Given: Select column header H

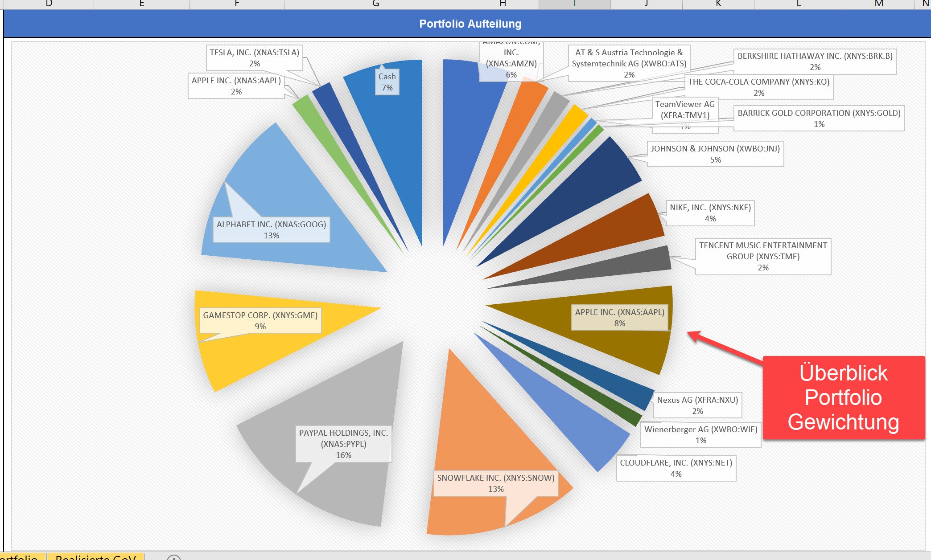Looking at the screenshot, I should (x=503, y=4).
